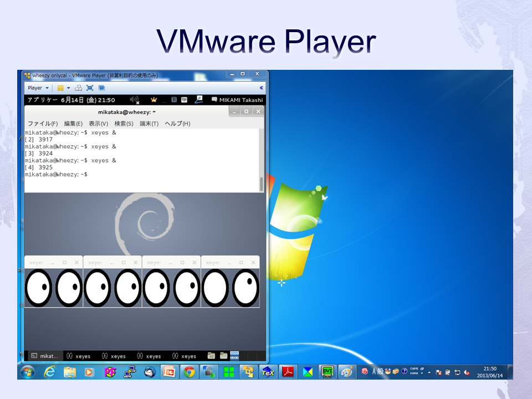The height and width of the screenshot is (399, 532).
Task: Click the Action Center flag tray icon
Action: pos(438,372)
